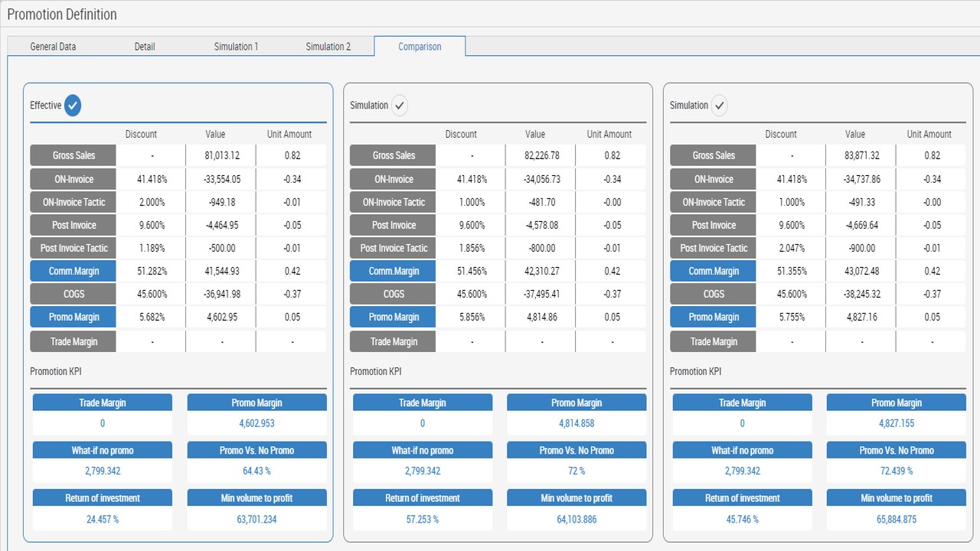The height and width of the screenshot is (551, 980).
Task: Click Promo Vs. No Promo value 72 %
Action: [x=577, y=471]
